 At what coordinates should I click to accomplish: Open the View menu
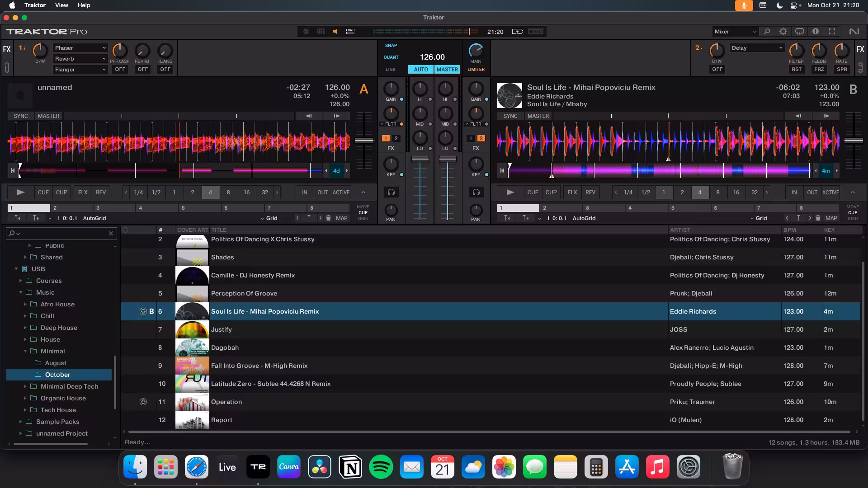click(61, 5)
